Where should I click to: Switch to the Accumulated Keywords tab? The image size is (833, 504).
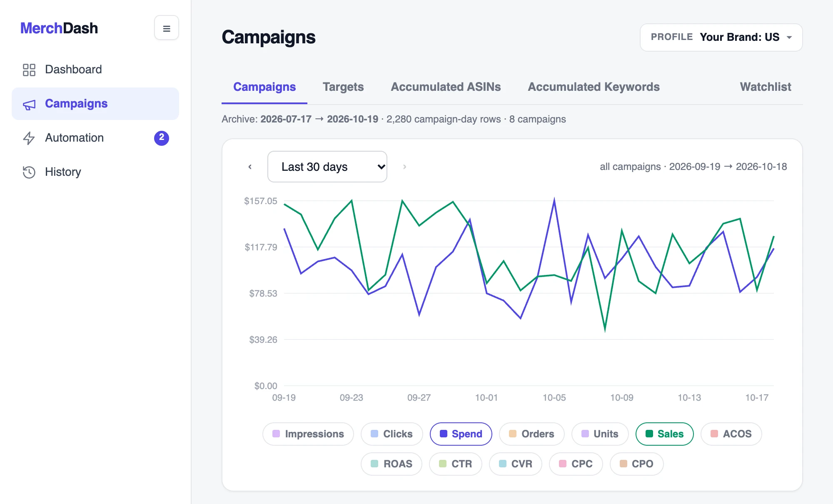594,87
